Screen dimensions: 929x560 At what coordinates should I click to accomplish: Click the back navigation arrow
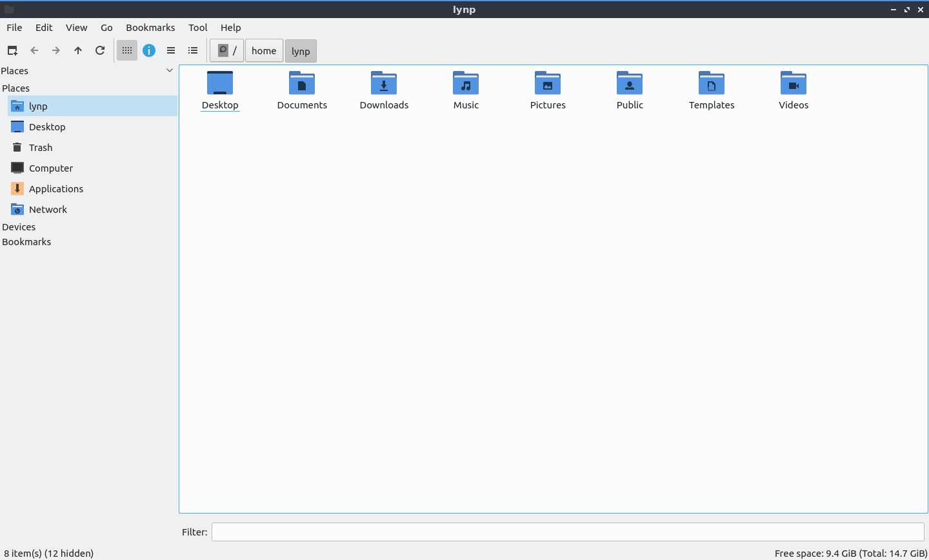[x=34, y=50]
